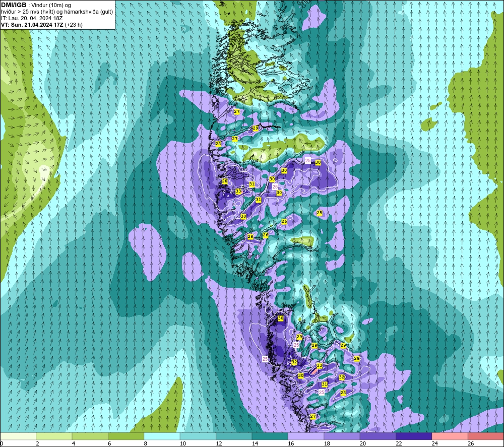Click the "24" tick label on the legend
The image size is (504, 447).
pyautogui.click(x=435, y=443)
